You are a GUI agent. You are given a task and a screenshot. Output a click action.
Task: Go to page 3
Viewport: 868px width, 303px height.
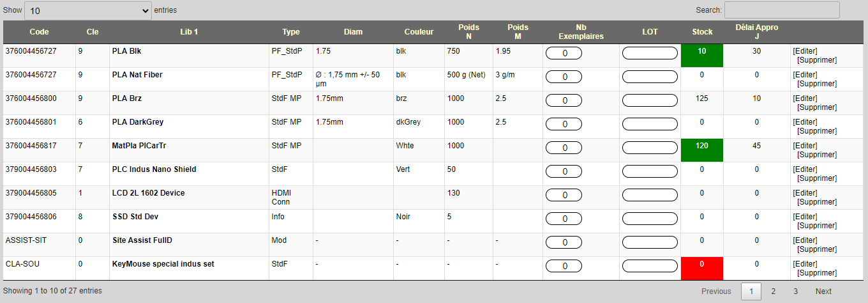click(795, 291)
